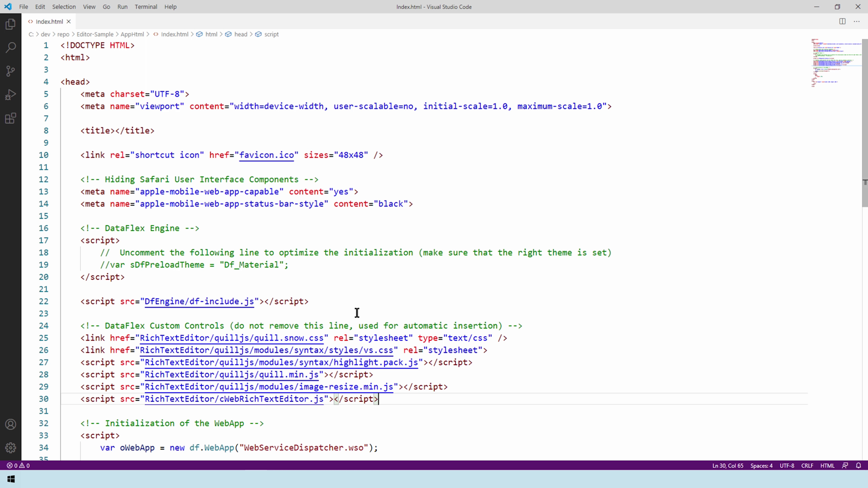The width and height of the screenshot is (868, 488).
Task: Click errors and warnings count in status bar
Action: point(18,465)
